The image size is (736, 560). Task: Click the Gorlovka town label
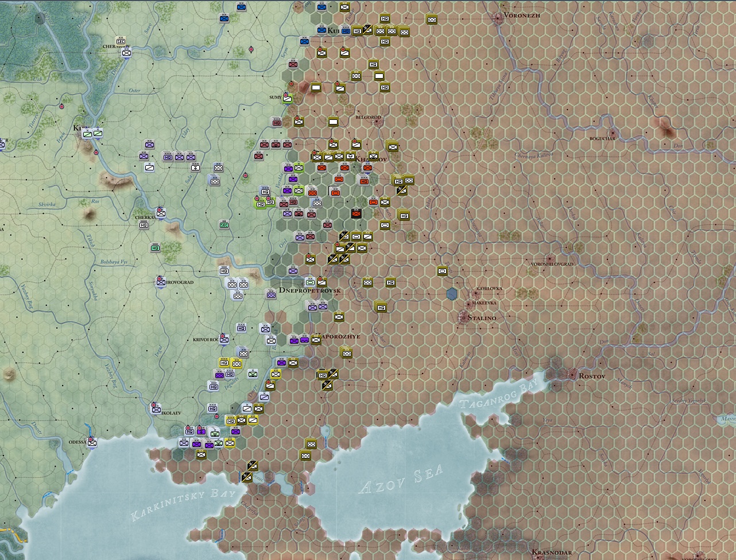pos(490,289)
